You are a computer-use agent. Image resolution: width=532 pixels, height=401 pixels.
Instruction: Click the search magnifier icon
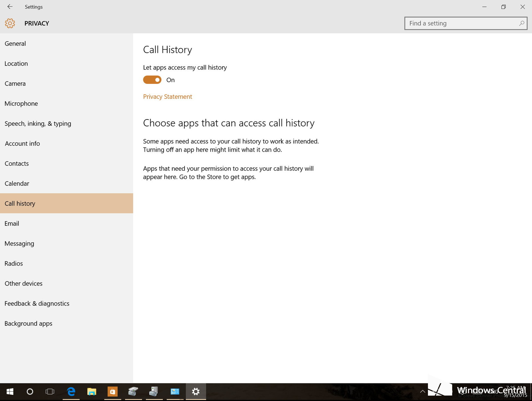point(521,23)
